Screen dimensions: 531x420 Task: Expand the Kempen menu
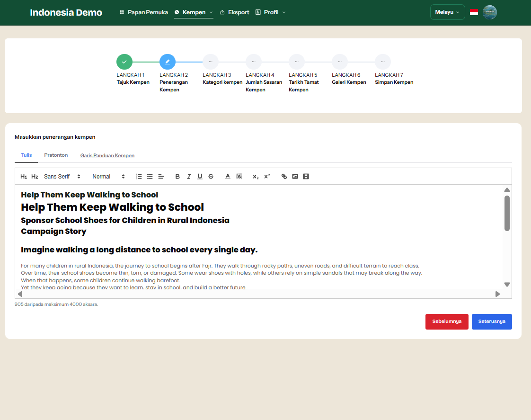[194, 12]
